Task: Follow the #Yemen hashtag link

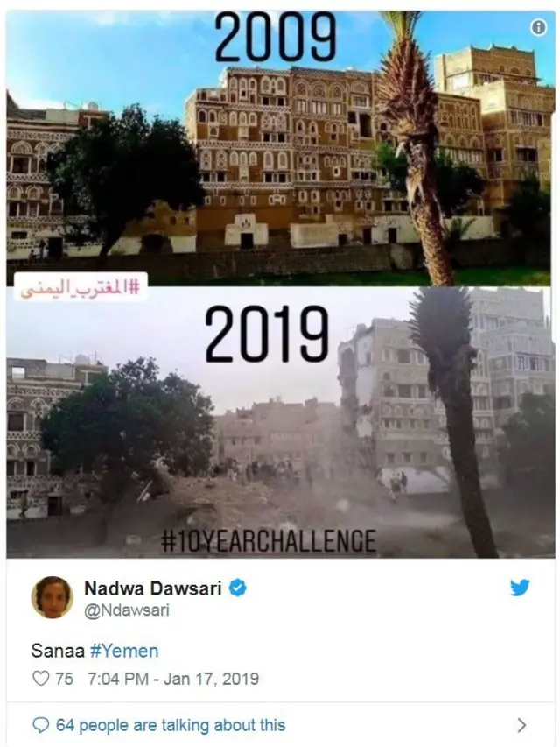Action: tap(123, 651)
